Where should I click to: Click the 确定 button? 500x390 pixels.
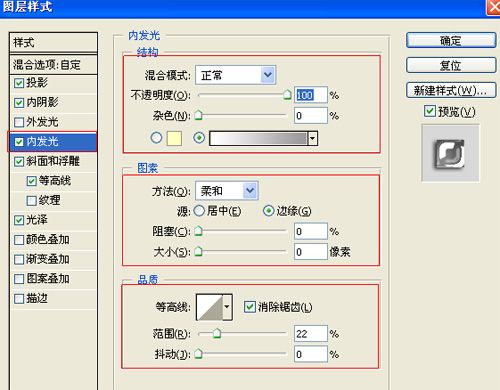[x=451, y=41]
